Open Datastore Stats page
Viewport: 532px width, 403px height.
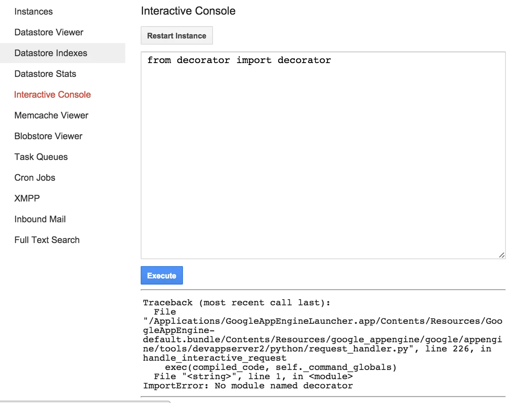pos(45,74)
